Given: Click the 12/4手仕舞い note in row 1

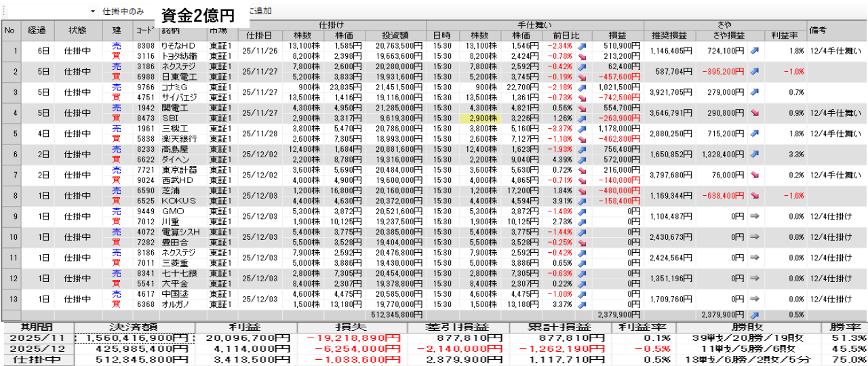Looking at the screenshot, I should pyautogui.click(x=836, y=51).
